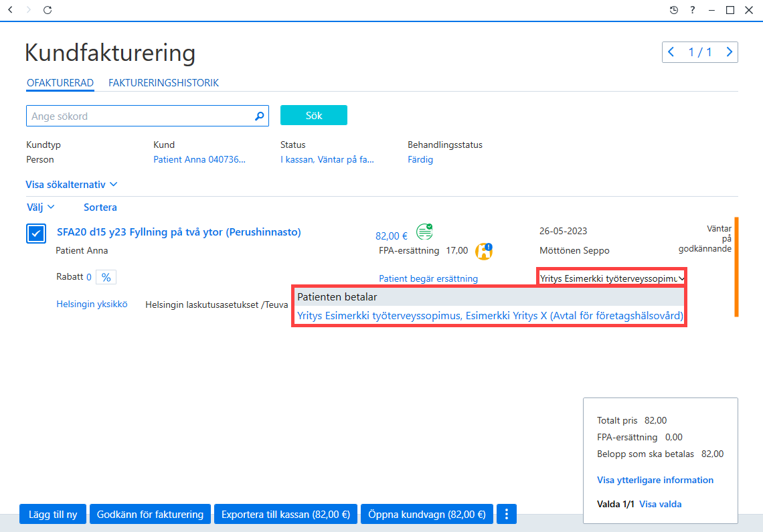763x532 pixels.
Task: Click Visa ytterligare information link
Action: pos(655,480)
